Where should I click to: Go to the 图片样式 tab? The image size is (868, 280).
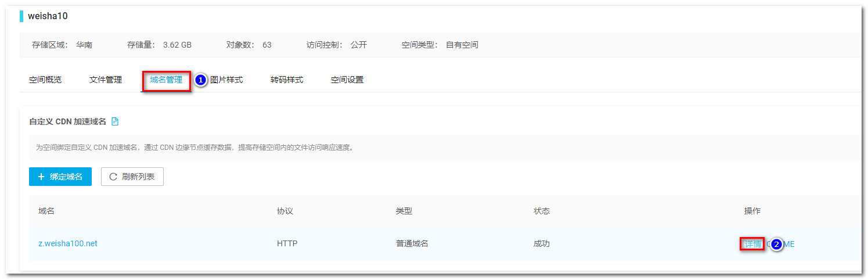pyautogui.click(x=226, y=80)
